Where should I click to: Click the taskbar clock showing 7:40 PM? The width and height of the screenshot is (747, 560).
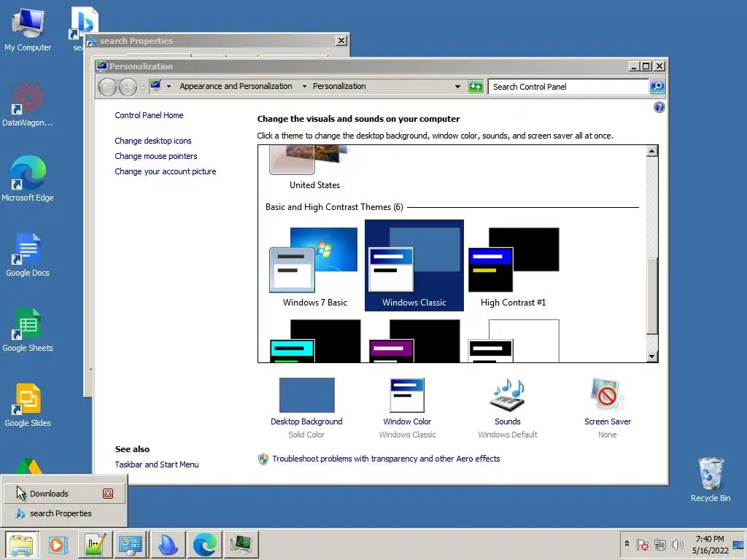710,544
